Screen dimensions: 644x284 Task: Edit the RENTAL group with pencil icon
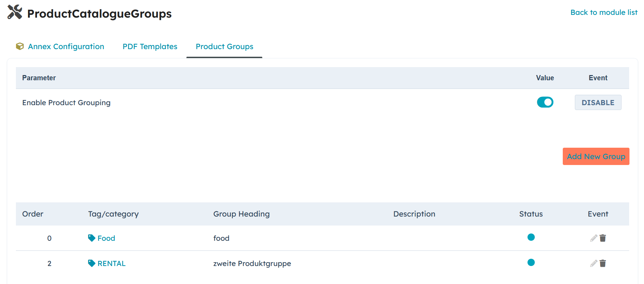pos(594,263)
